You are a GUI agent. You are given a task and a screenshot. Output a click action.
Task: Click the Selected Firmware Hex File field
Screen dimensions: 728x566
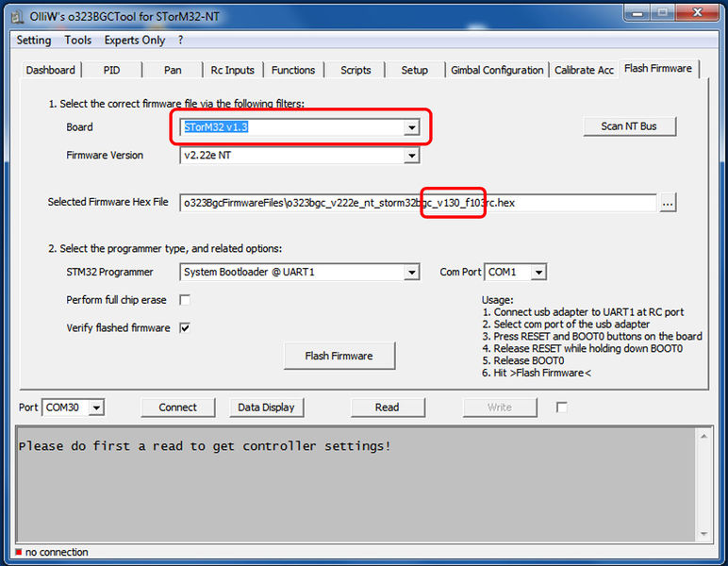[x=418, y=203]
